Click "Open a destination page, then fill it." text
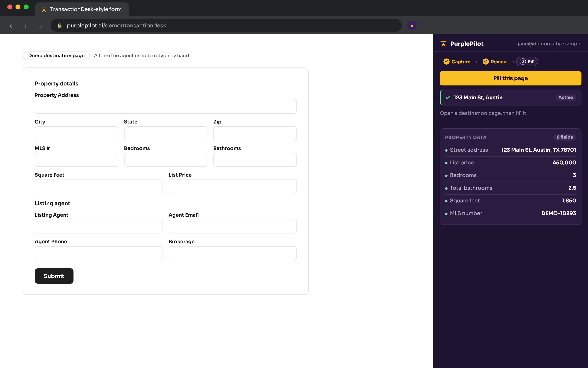588x368 pixels. coord(483,113)
